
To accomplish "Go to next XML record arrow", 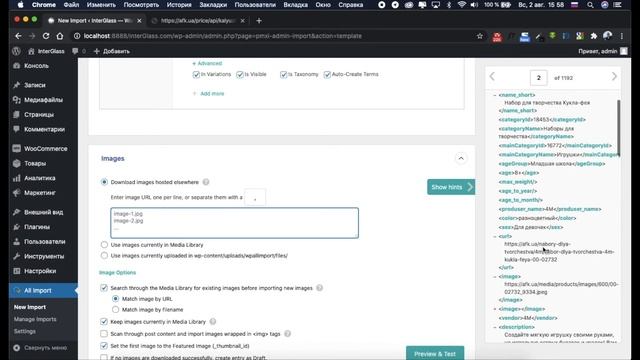I will point(614,76).
